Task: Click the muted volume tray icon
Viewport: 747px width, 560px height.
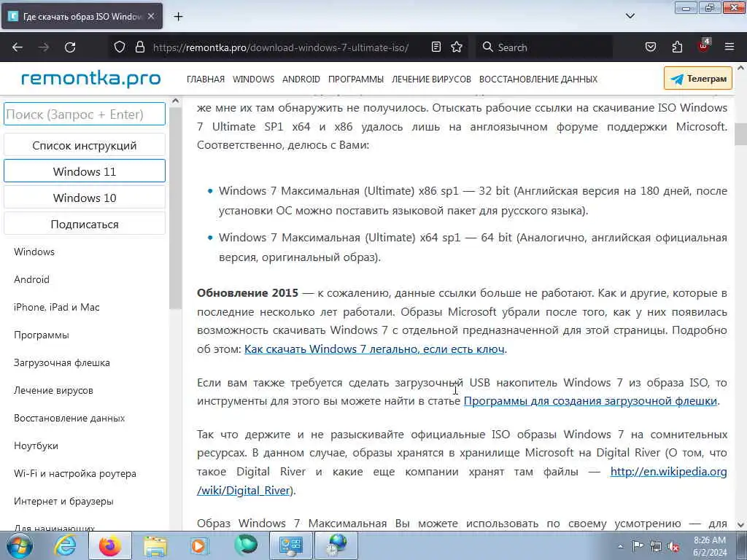Action: 673,547
